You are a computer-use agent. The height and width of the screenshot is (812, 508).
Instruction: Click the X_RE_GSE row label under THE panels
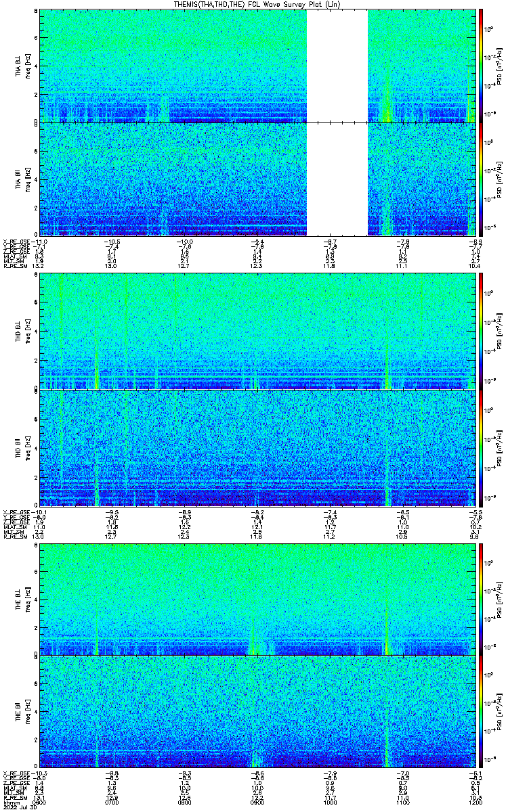(16, 772)
